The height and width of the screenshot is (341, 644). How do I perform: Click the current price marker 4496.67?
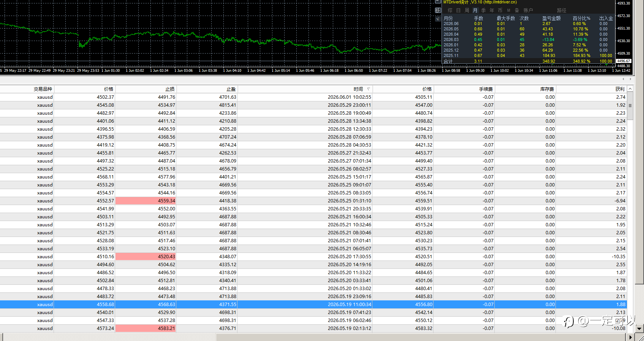(623, 61)
